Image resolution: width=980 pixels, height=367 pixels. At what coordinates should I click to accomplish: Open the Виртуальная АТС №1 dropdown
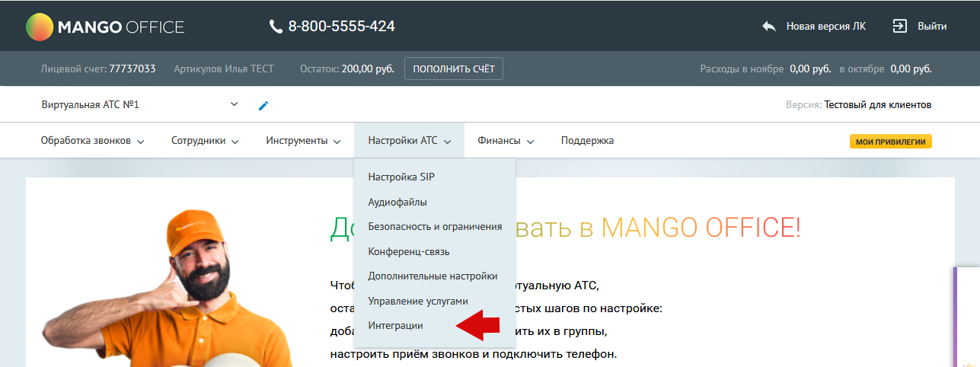click(x=140, y=105)
